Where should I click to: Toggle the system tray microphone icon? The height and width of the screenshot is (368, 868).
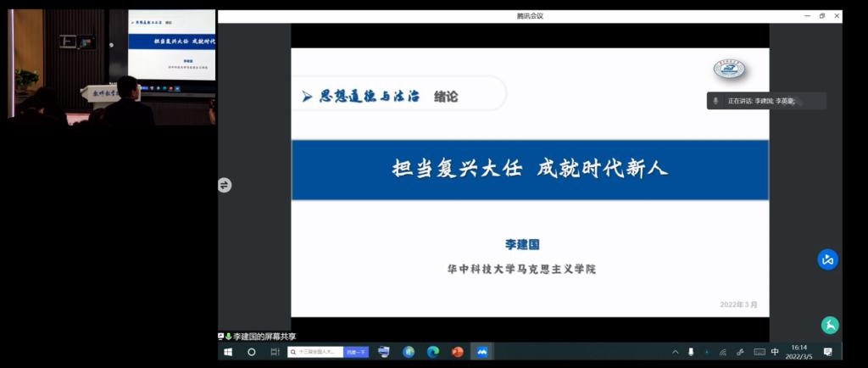click(x=691, y=352)
